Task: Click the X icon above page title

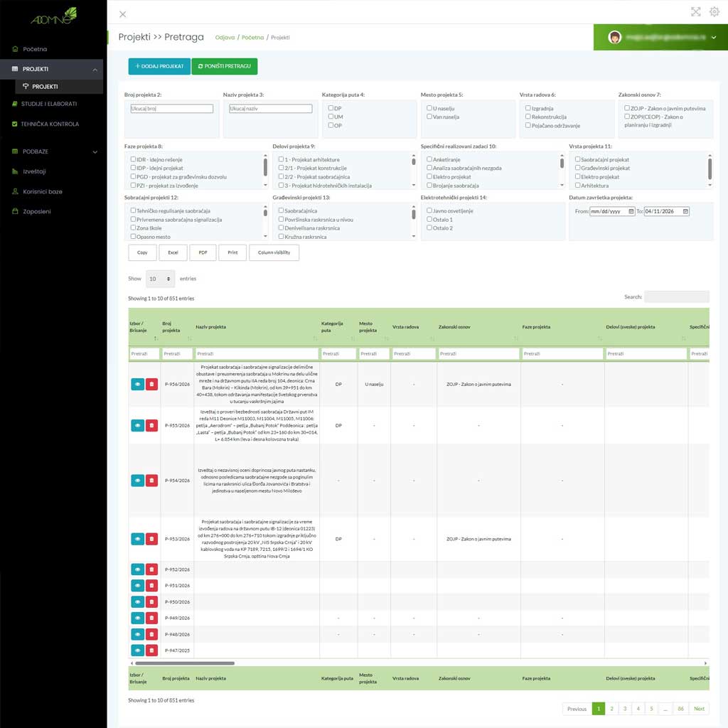Action: click(123, 14)
